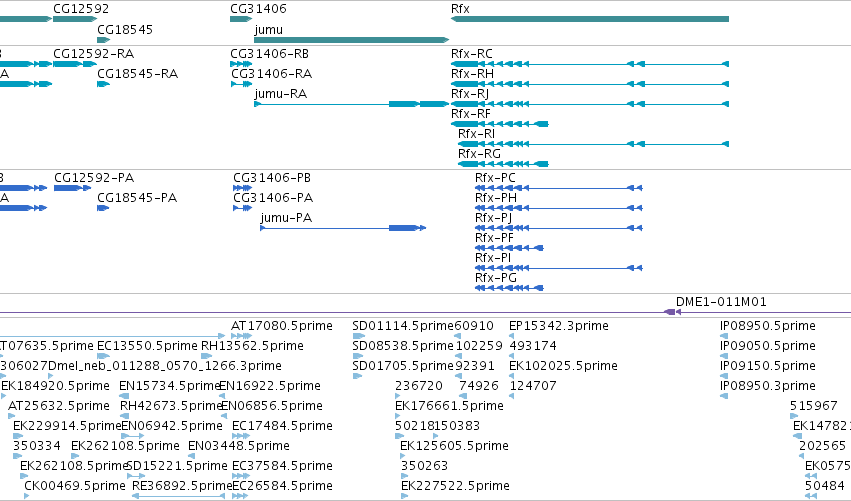Screen dimensions: 851x501
Task: Open the Rfx-PJ protein feature
Action: [558, 228]
